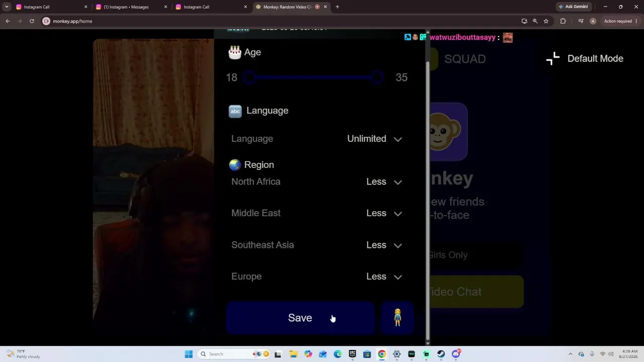Open the media controls icon
This screenshot has height=362, width=644.
(581, 21)
